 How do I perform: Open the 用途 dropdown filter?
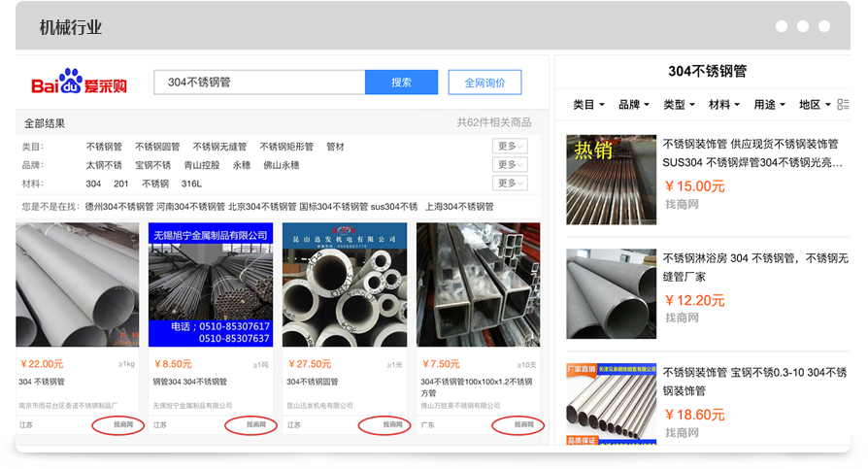770,105
